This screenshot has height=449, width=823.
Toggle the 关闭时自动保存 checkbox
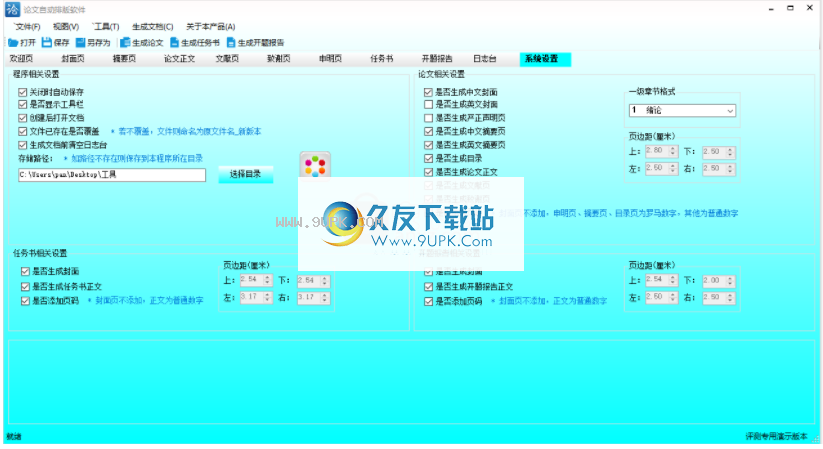[23, 92]
